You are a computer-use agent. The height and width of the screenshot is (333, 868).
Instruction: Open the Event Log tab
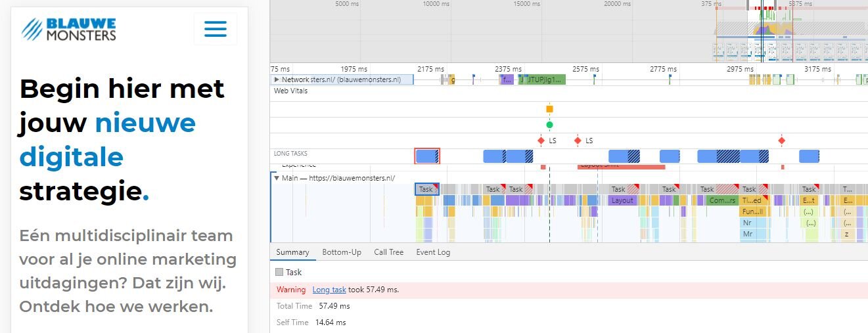click(433, 252)
